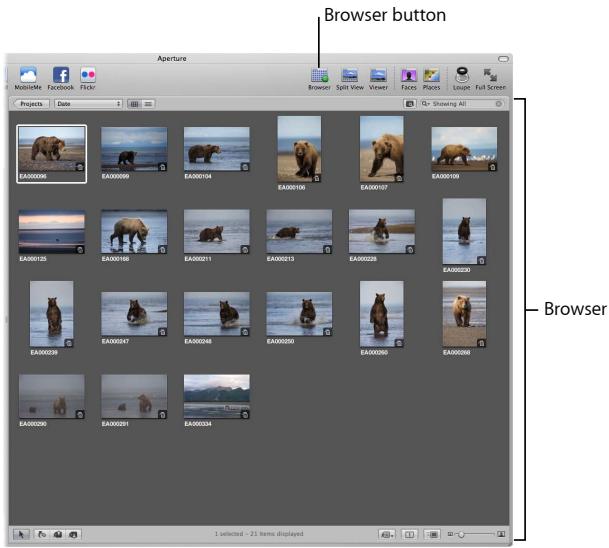The image size is (609, 548).
Task: Select thumbnail EA000106
Action: pyautogui.click(x=299, y=149)
